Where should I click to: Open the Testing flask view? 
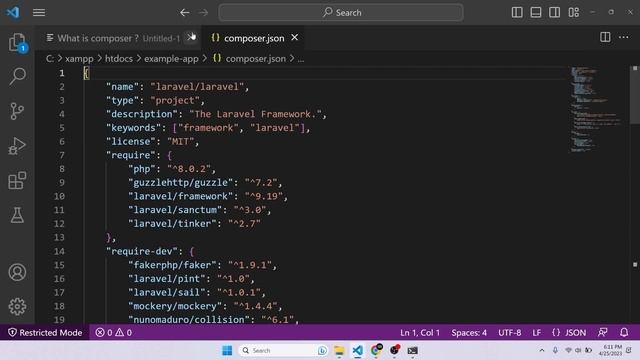coord(17,215)
